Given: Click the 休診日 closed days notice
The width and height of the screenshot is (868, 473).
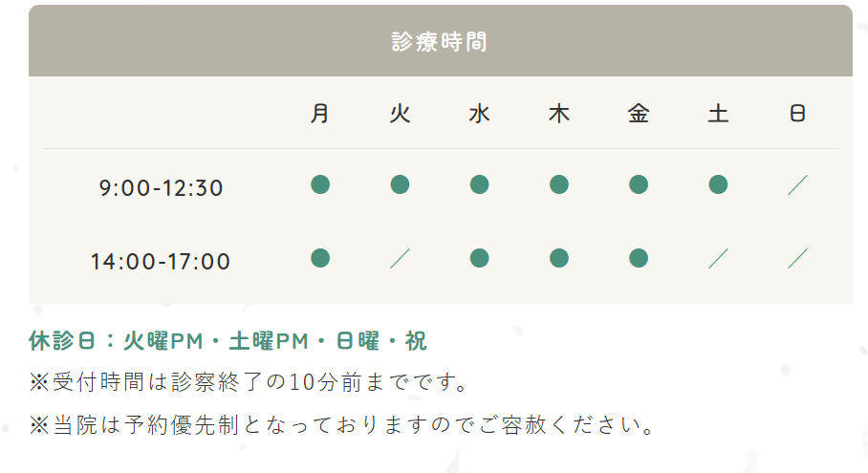Looking at the screenshot, I should [228, 341].
